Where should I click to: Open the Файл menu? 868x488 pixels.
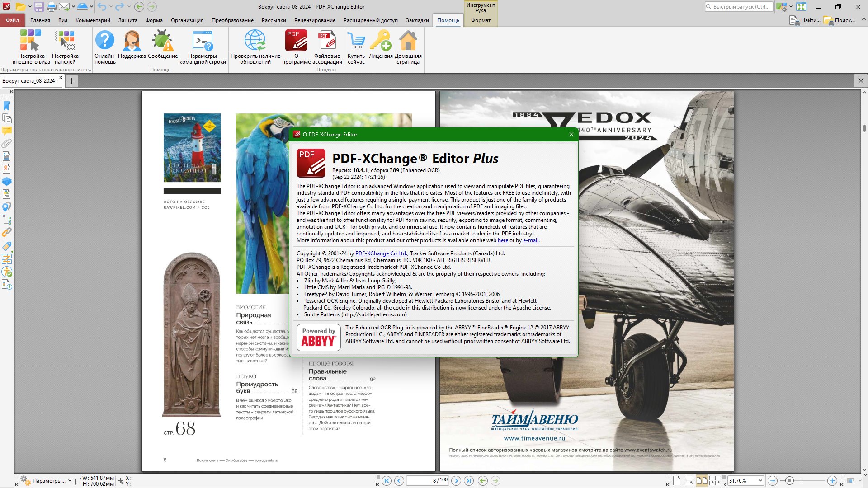tap(13, 20)
